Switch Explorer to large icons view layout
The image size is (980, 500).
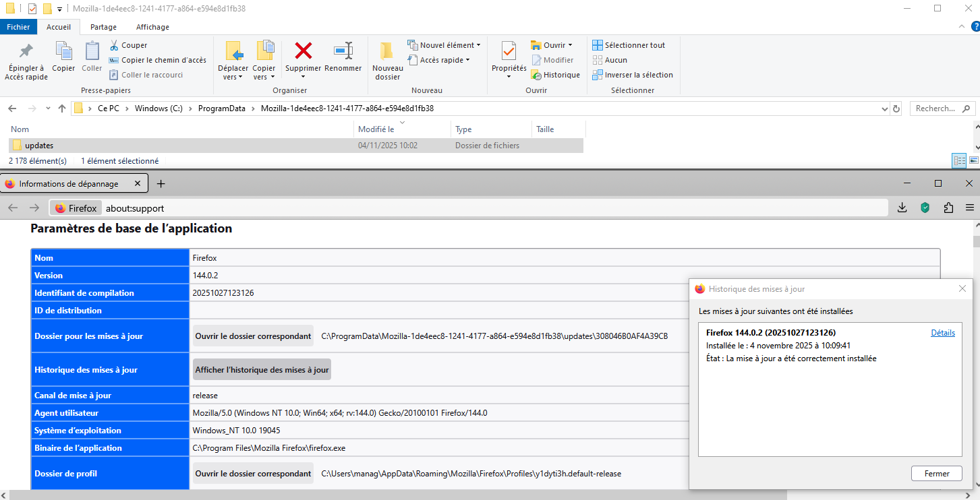click(x=973, y=160)
